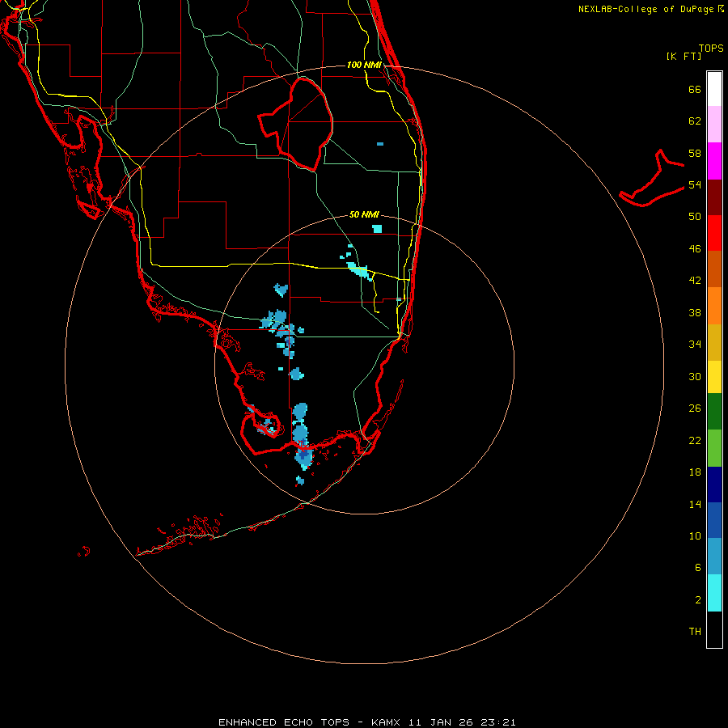This screenshot has height=728, width=728.
Task: Click the "100 NMI" range ring label
Action: (364, 65)
